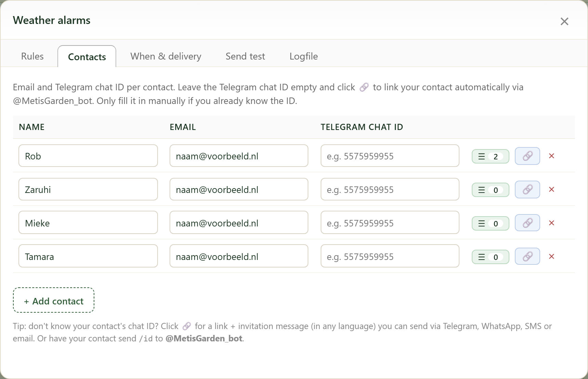Edit the name field containing Rob
Screen dimensions: 588x379
[x=88, y=156]
